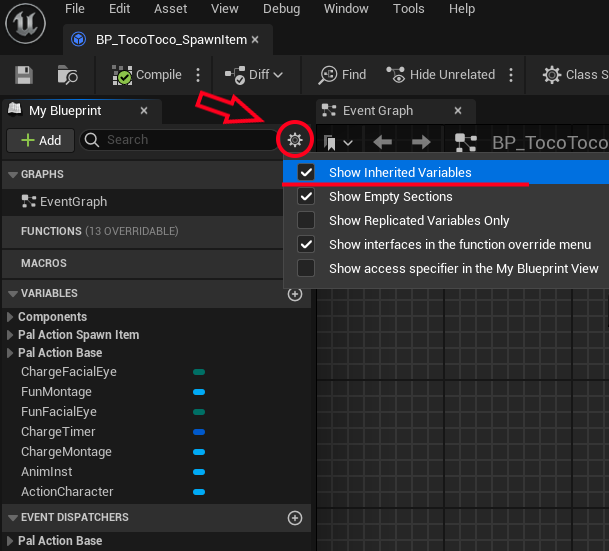This screenshot has height=551, width=609.
Task: Switch to the BP_TocoToco_SpawnItem tab
Action: tap(167, 40)
